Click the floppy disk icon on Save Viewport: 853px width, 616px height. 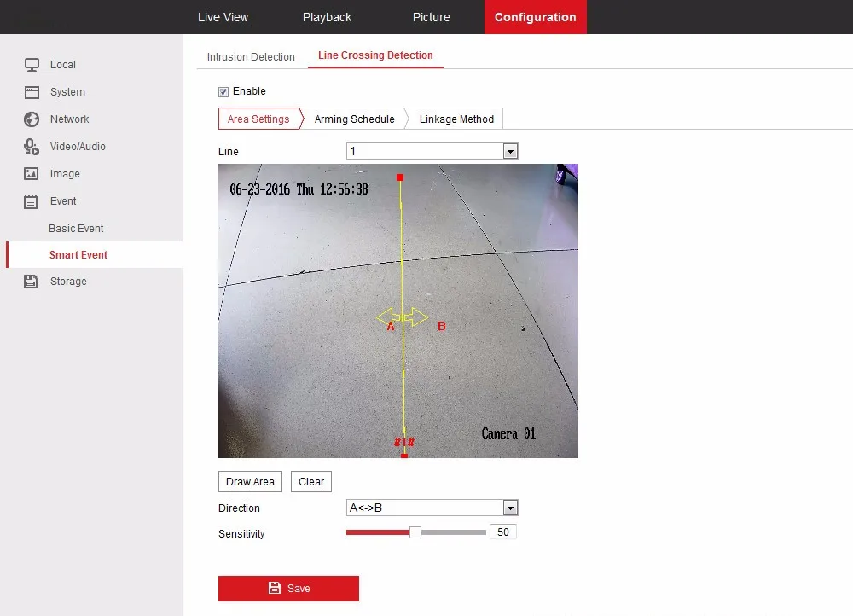click(x=274, y=588)
